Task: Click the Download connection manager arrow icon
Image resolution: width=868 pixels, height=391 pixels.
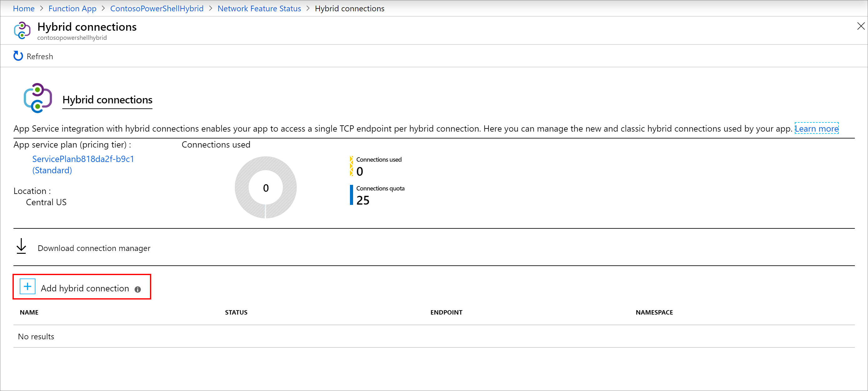Action: pos(22,247)
